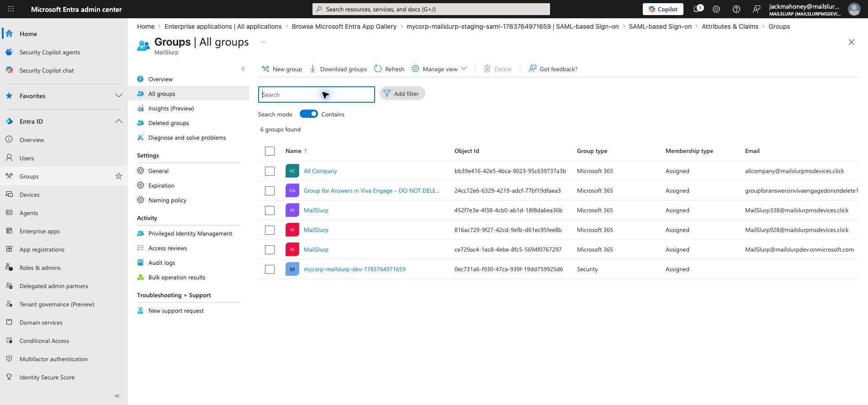
Task: Click the global search resources box
Action: point(431,9)
